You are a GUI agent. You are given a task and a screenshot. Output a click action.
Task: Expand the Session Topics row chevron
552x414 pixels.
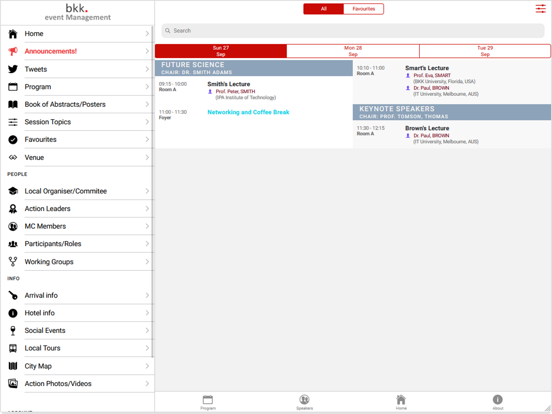147,122
